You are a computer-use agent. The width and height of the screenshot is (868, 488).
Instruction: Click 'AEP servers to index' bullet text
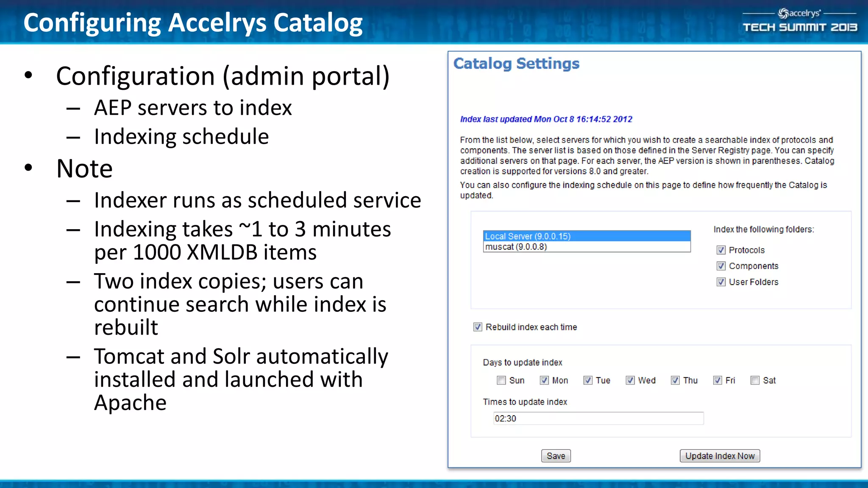pos(193,108)
